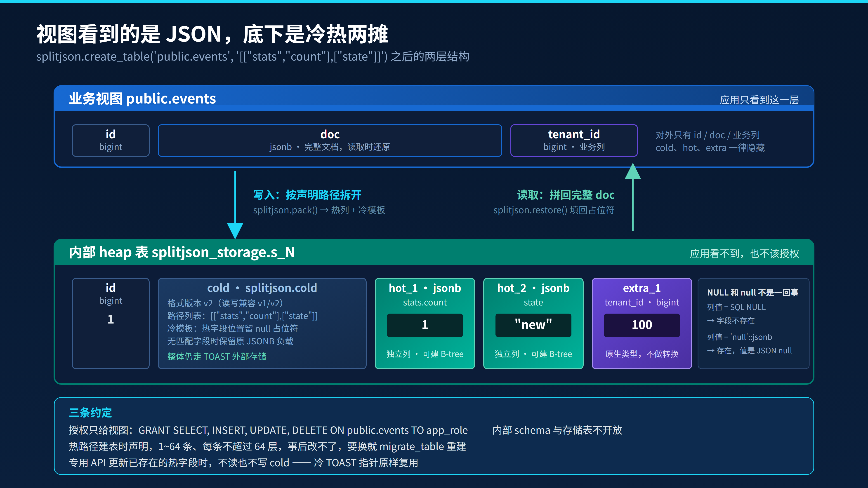Select the splitjson.restore() 填回占位符 line
Screen dimensions: 868x488
pos(554,210)
